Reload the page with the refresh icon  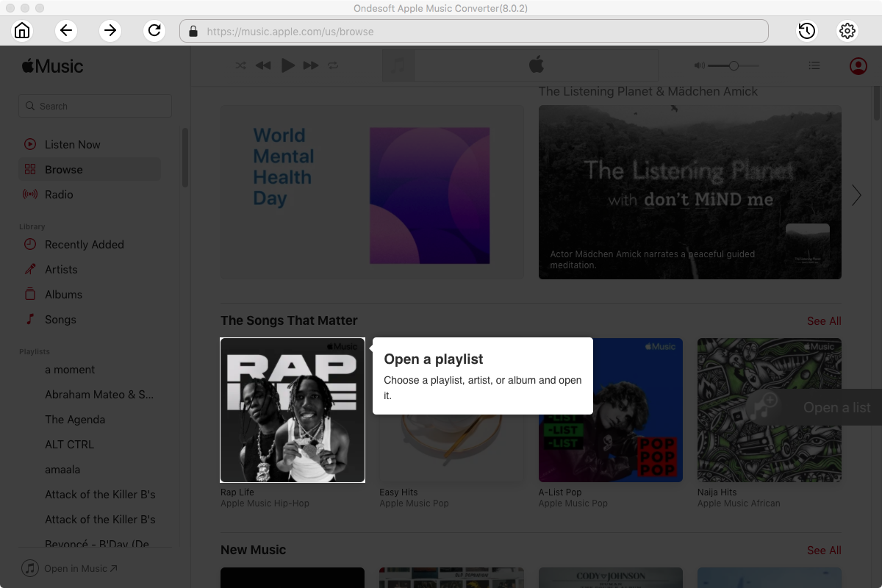point(154,31)
